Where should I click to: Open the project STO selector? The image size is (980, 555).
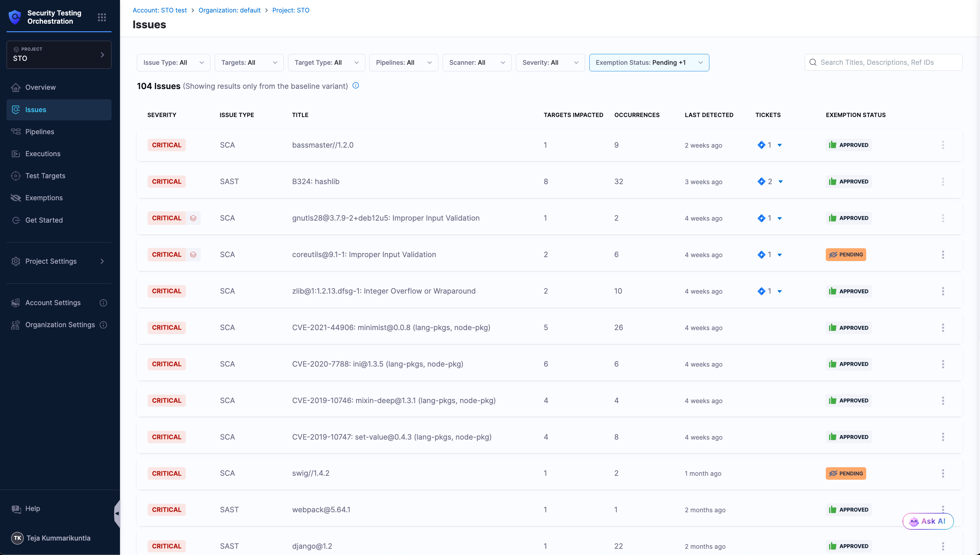click(59, 55)
